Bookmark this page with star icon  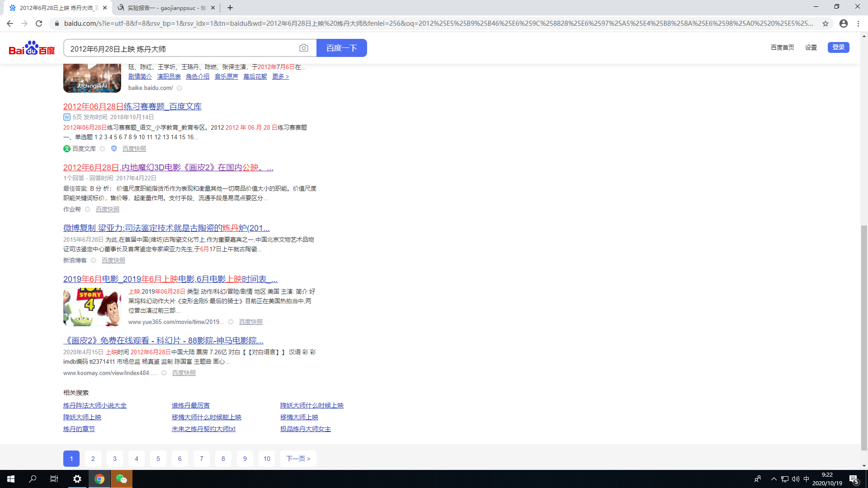pyautogui.click(x=826, y=23)
